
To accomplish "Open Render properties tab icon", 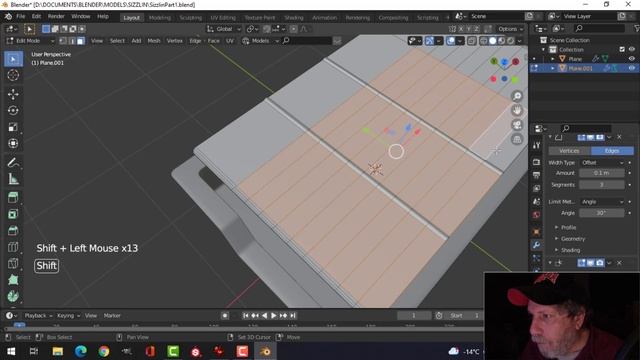I will [536, 162].
